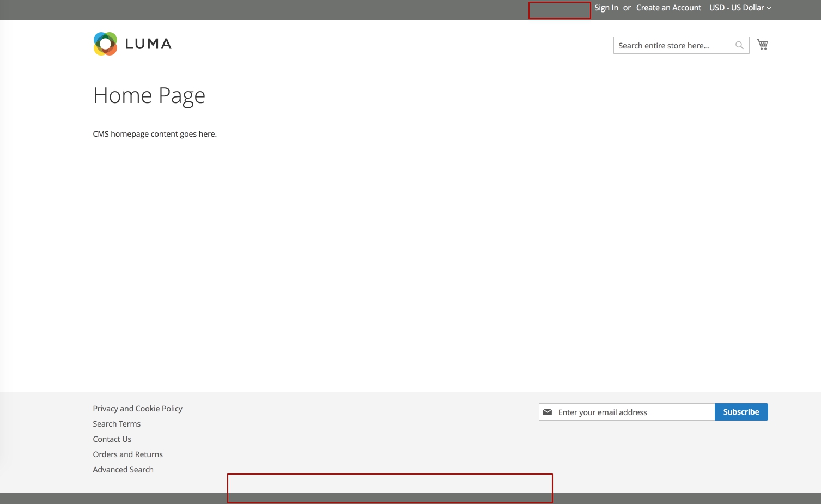Click the envelope icon in the newsletter field

pos(548,412)
